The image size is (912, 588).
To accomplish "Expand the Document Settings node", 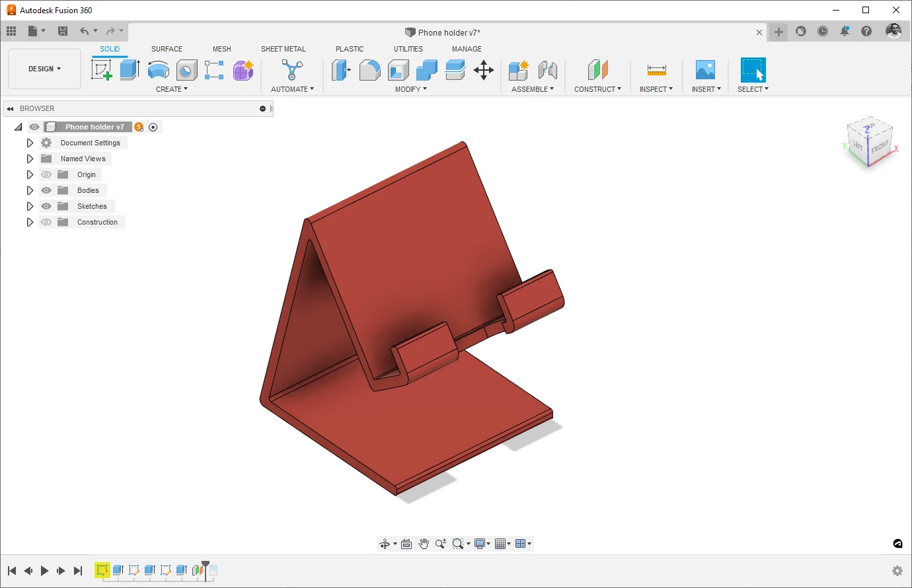I will point(30,143).
